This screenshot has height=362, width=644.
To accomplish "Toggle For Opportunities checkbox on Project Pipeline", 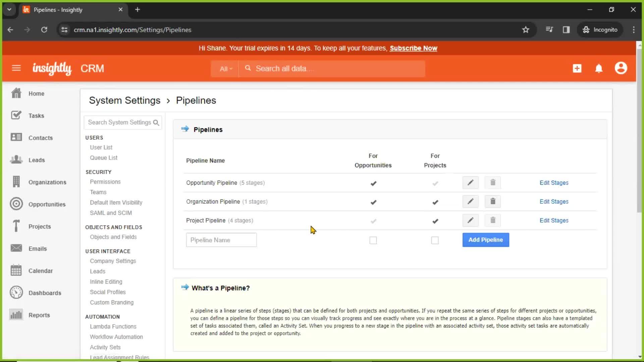I will (x=373, y=220).
